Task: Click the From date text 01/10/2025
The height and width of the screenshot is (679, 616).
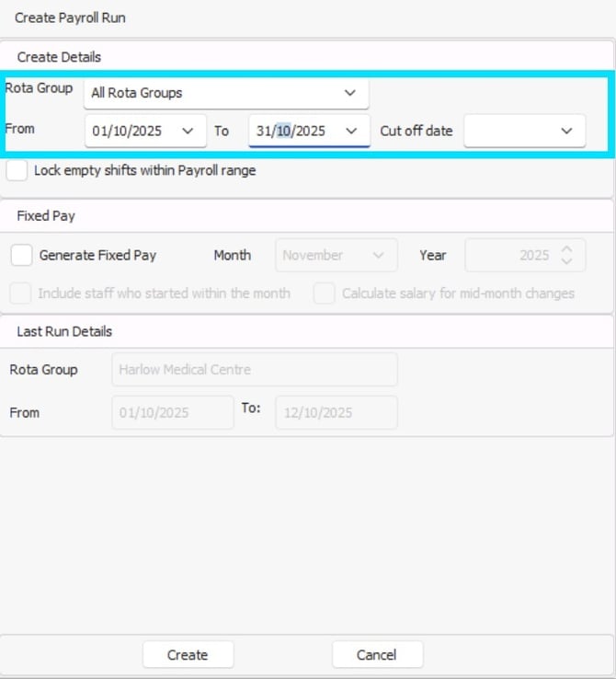Action: [x=128, y=131]
